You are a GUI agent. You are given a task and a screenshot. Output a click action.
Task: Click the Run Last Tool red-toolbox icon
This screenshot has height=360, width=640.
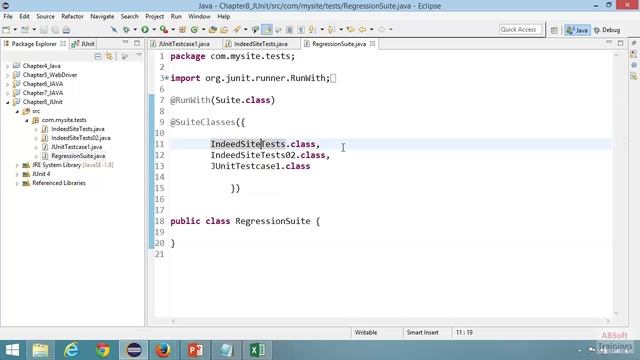[164, 30]
